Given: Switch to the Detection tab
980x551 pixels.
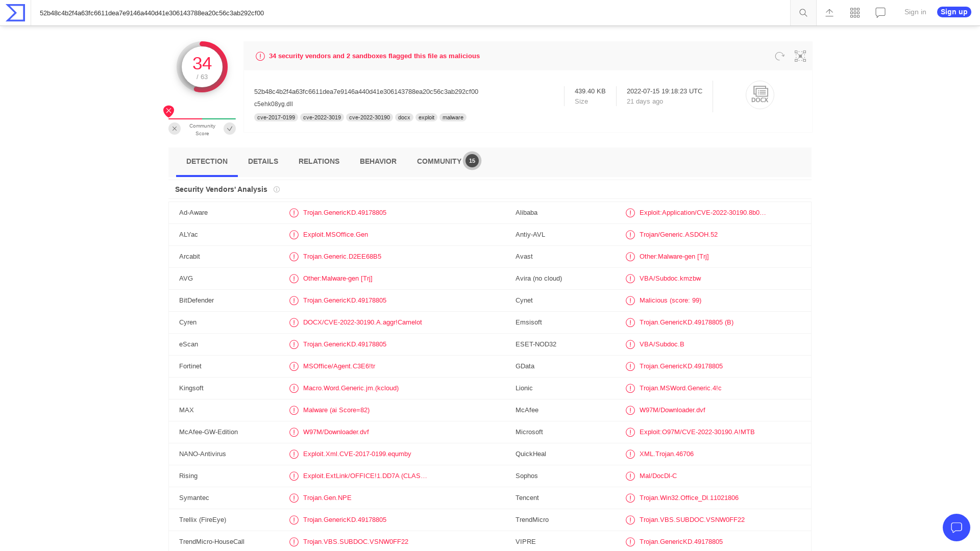Looking at the screenshot, I should [207, 161].
